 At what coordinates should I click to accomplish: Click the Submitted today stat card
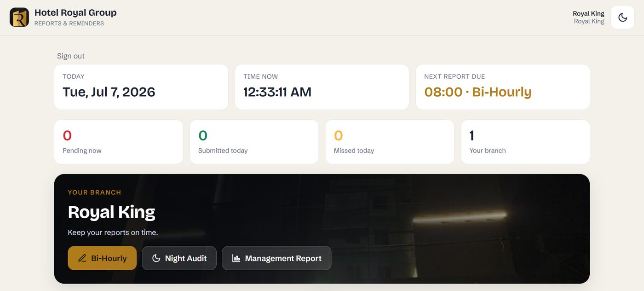(x=254, y=142)
